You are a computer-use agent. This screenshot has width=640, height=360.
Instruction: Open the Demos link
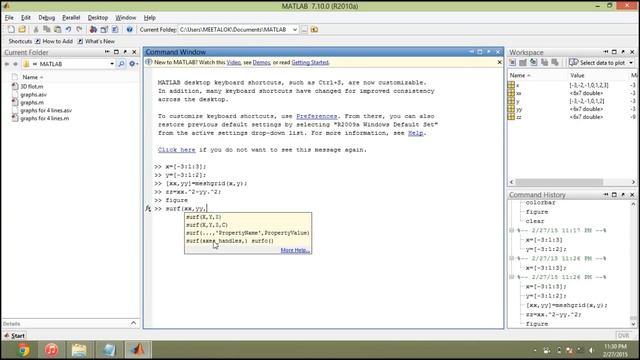coord(262,62)
